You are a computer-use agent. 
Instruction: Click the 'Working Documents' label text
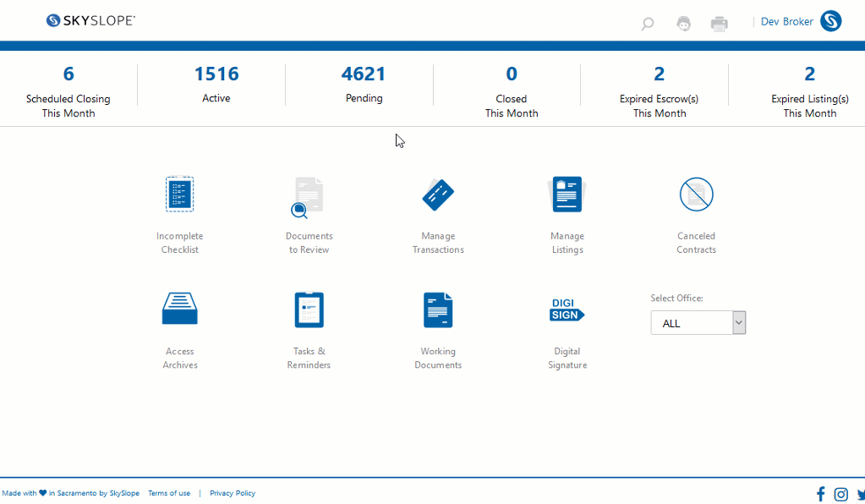pos(438,358)
